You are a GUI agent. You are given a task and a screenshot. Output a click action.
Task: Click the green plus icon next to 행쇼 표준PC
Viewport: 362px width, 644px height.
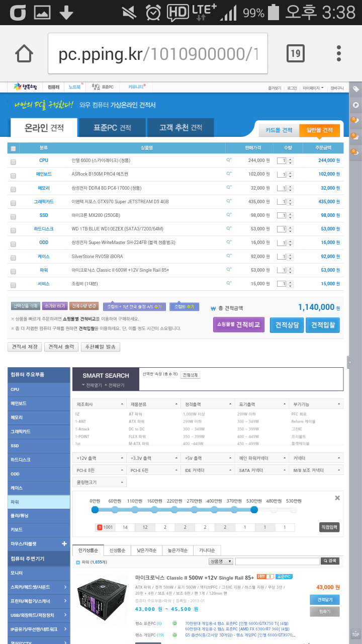click(174, 623)
